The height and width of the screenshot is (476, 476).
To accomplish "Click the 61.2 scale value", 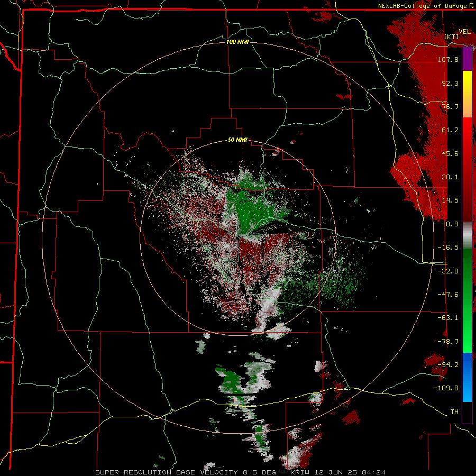I will pyautogui.click(x=450, y=130).
